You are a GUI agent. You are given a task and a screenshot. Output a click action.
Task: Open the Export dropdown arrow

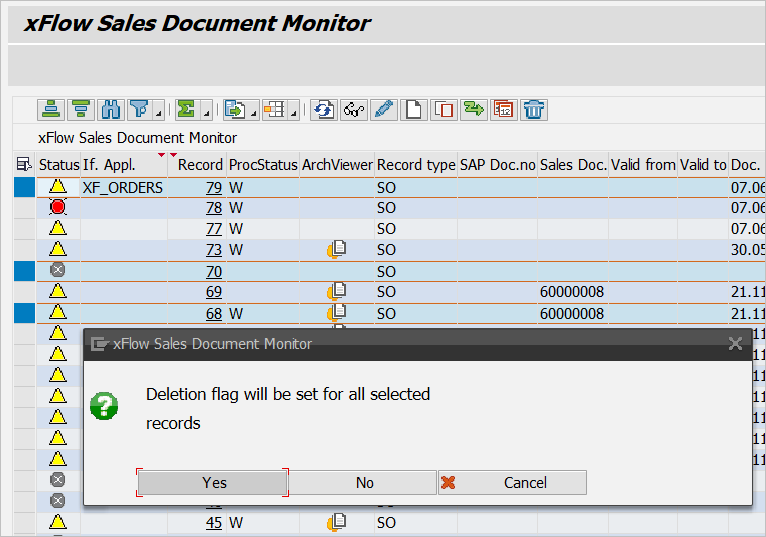tap(254, 112)
